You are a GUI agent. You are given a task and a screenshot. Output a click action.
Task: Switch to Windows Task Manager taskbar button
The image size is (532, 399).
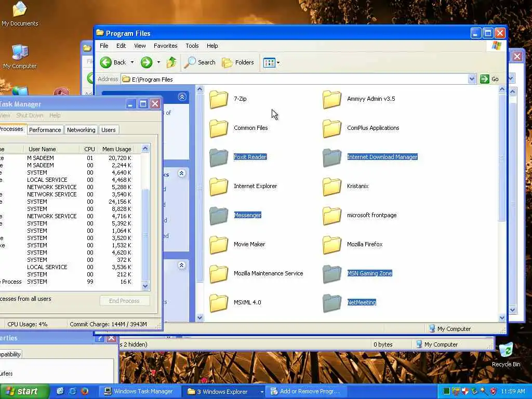139,392
